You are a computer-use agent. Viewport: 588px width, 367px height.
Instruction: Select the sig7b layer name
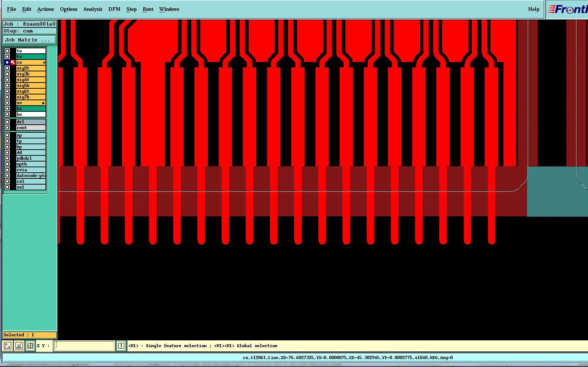tap(31, 97)
